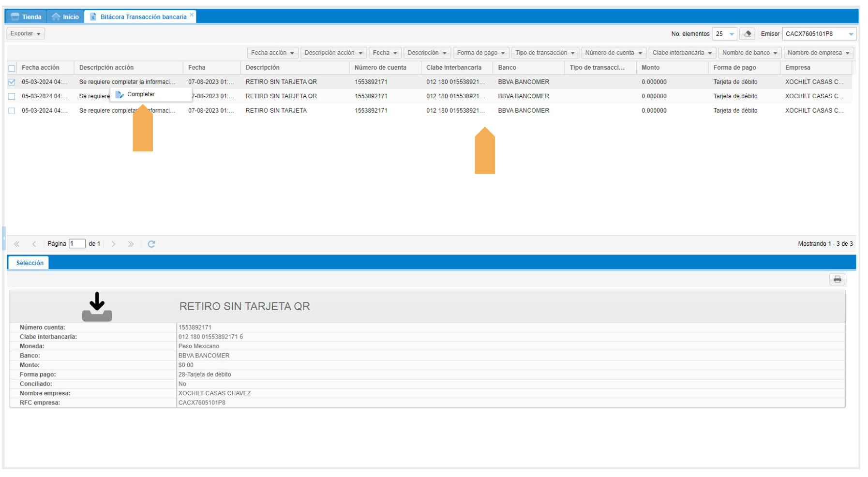Go to the first page arrow
868x477 pixels.
coord(17,244)
